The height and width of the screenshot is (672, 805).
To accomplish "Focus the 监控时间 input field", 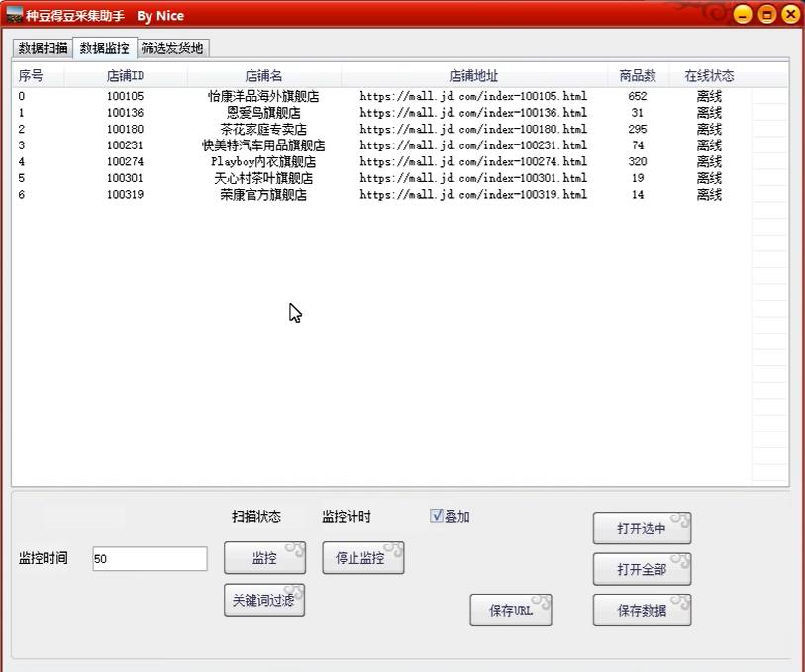I will 150,559.
